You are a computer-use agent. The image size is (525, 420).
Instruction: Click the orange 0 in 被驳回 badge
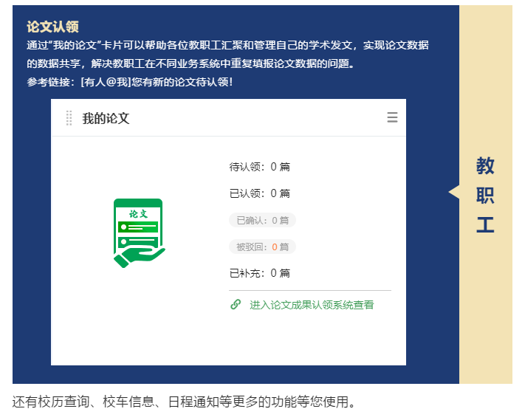tap(275, 247)
